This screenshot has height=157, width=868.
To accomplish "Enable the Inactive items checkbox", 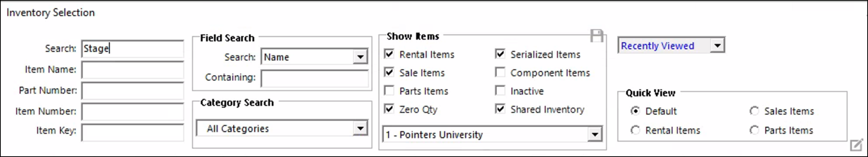I will point(500,91).
